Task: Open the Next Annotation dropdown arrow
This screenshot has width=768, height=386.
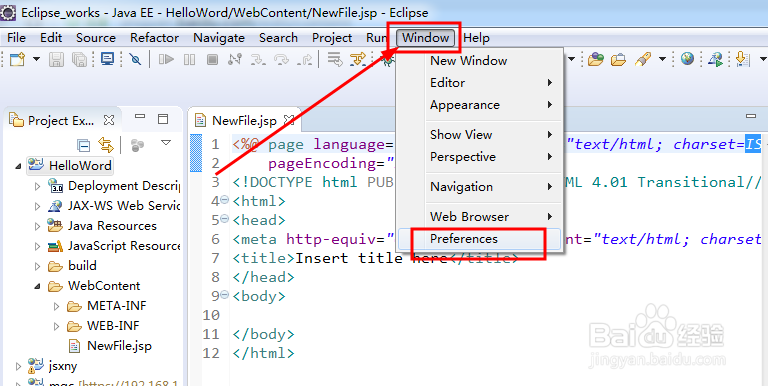Action: [x=763, y=59]
